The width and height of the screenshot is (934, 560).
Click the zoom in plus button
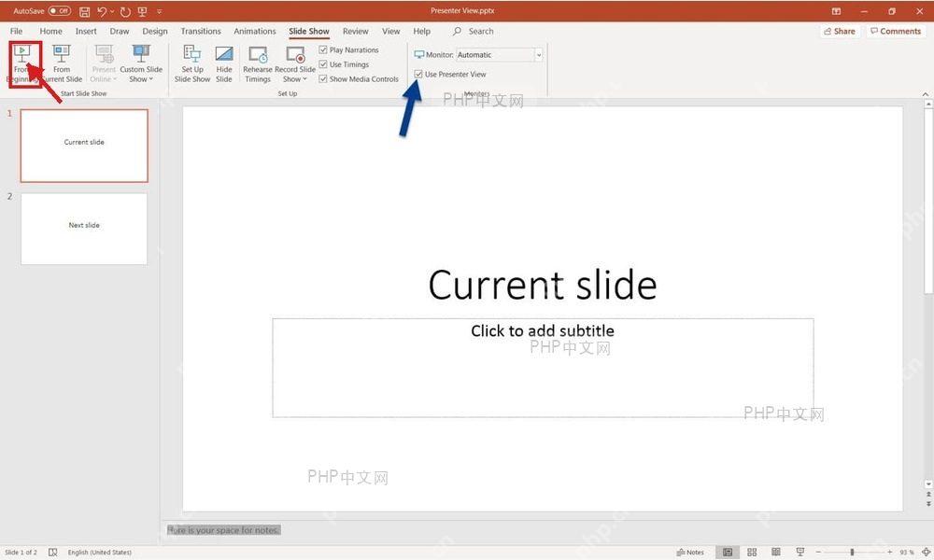890,553
